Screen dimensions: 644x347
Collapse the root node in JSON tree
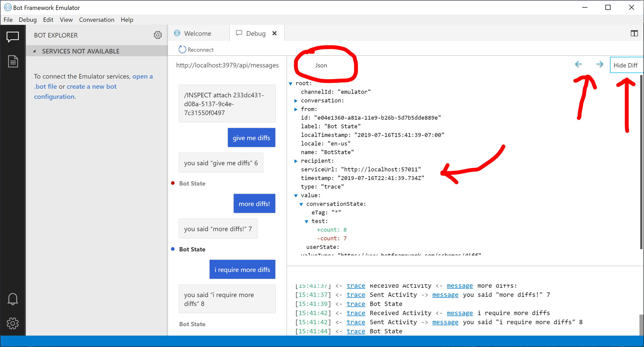(291, 83)
